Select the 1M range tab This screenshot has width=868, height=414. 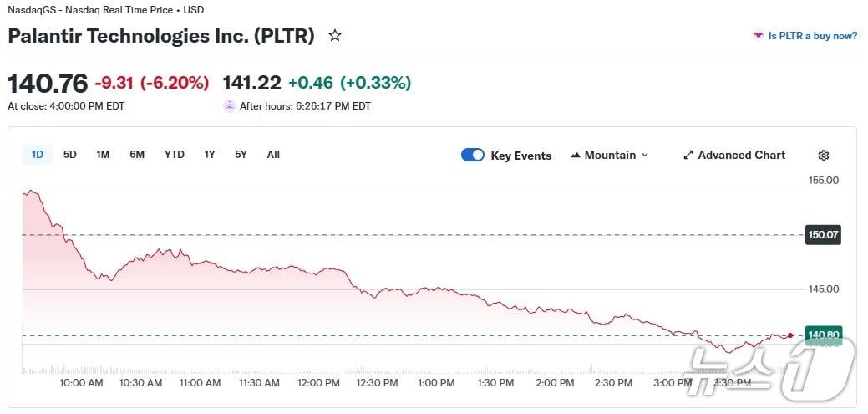(103, 155)
